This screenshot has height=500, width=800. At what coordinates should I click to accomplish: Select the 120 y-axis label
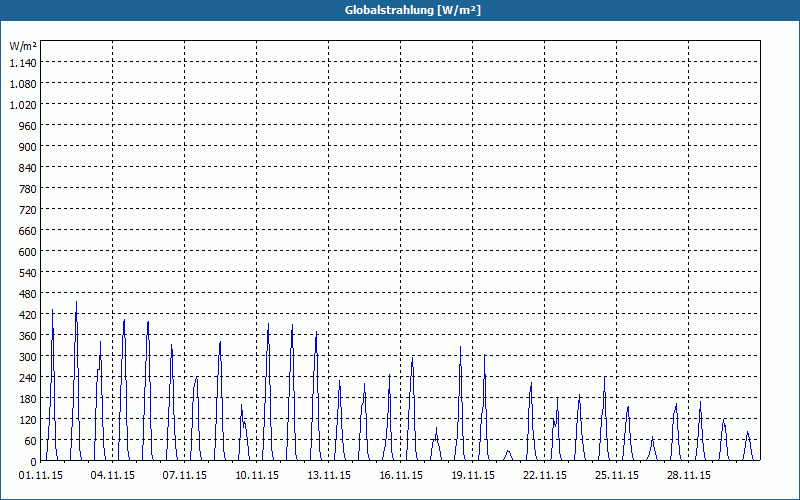click(28, 419)
